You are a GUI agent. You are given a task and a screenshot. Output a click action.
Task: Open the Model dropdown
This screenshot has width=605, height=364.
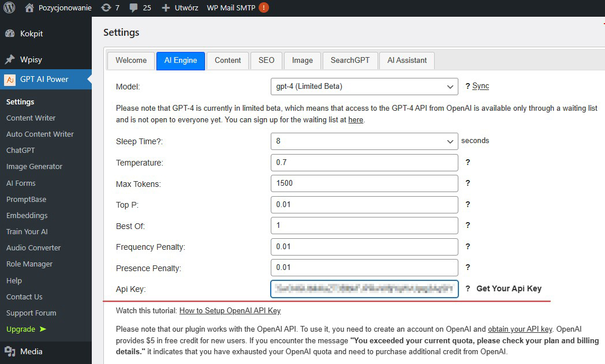[364, 87]
